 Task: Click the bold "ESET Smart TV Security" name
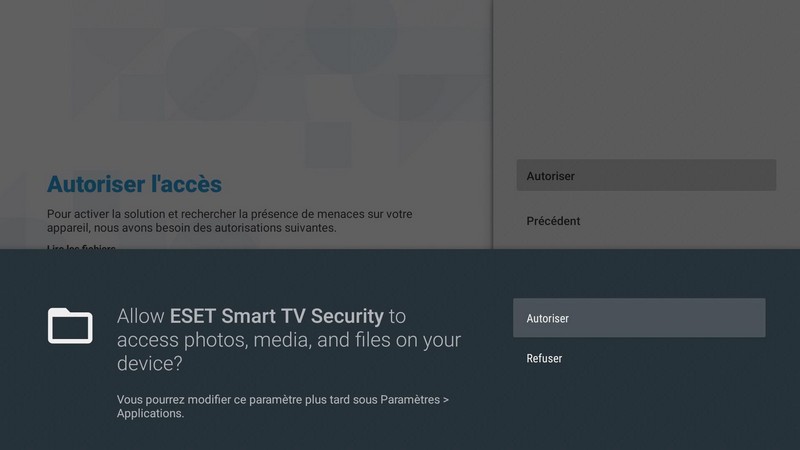coord(277,317)
